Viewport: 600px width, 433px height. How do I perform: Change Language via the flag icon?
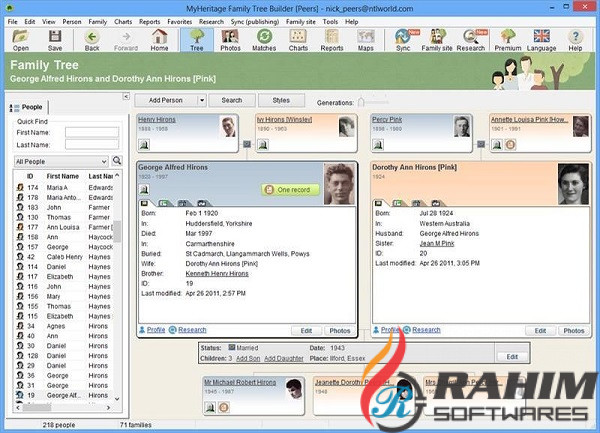point(541,40)
